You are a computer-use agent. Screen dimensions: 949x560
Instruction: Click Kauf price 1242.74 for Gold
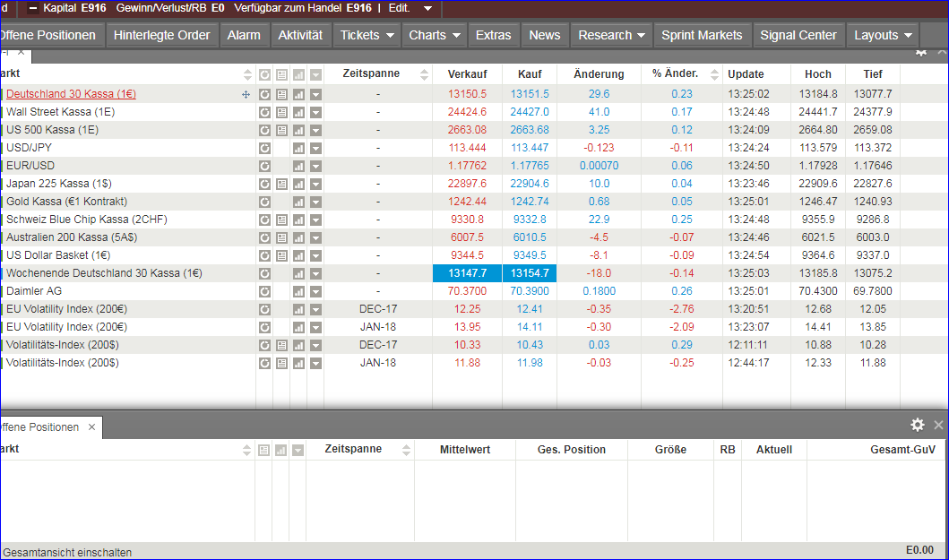[x=530, y=202]
